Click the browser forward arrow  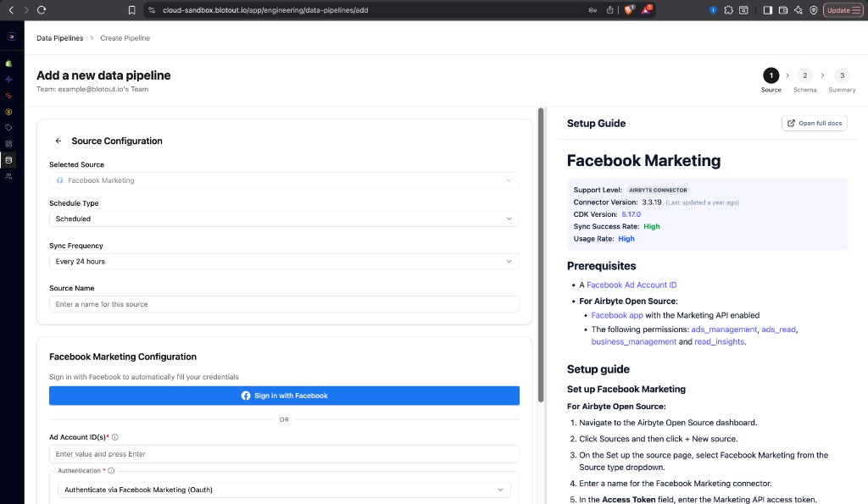(x=26, y=10)
